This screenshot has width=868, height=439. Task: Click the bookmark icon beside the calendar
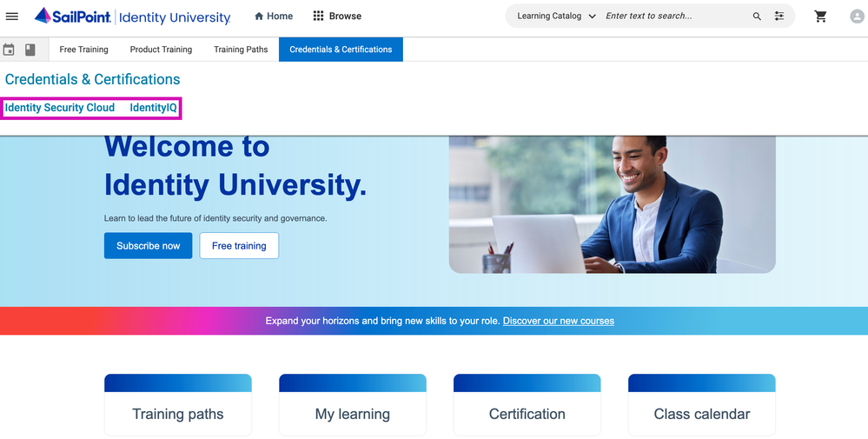[30, 50]
